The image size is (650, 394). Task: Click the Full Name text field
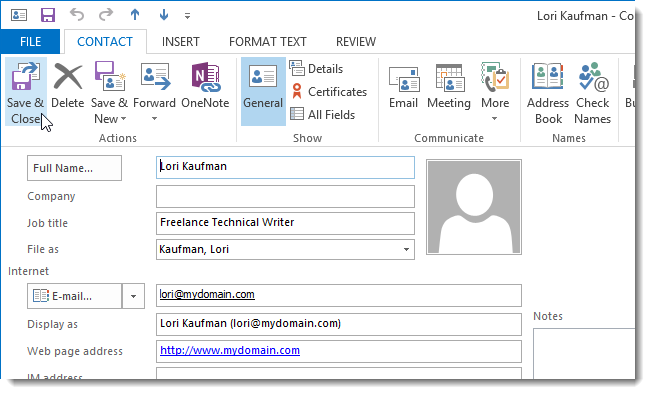click(285, 167)
